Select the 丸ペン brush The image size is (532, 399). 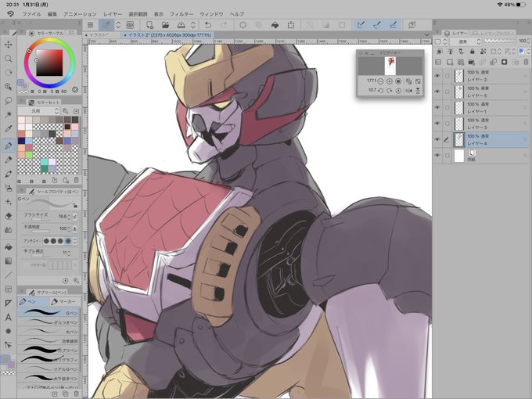pyautogui.click(x=49, y=332)
